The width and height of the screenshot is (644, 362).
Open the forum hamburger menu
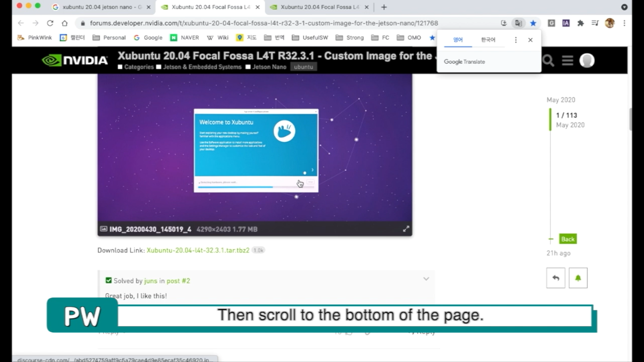568,61
